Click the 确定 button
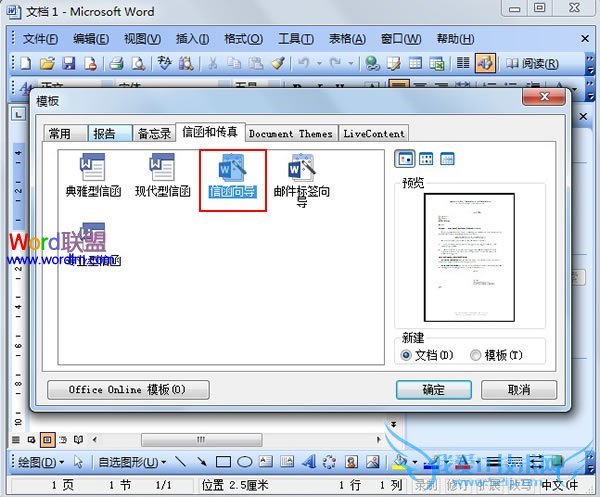Screen dimensions: 600x497 434,390
